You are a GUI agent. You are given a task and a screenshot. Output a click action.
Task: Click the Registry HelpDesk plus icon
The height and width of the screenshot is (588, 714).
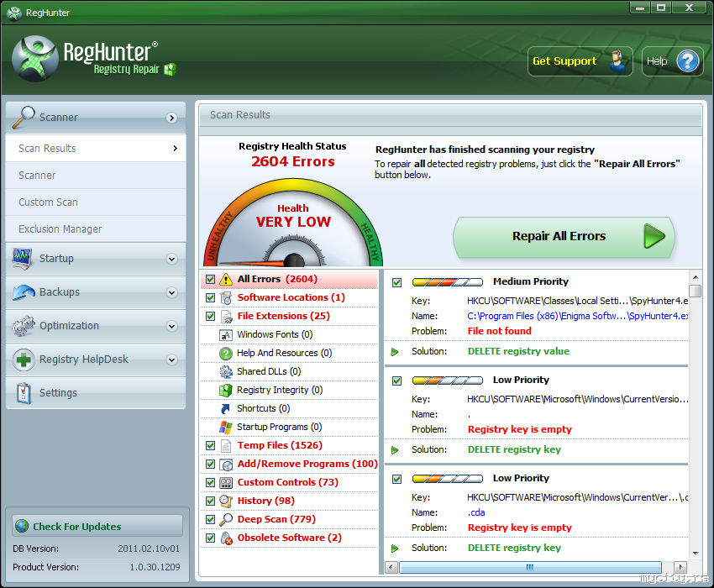[24, 360]
